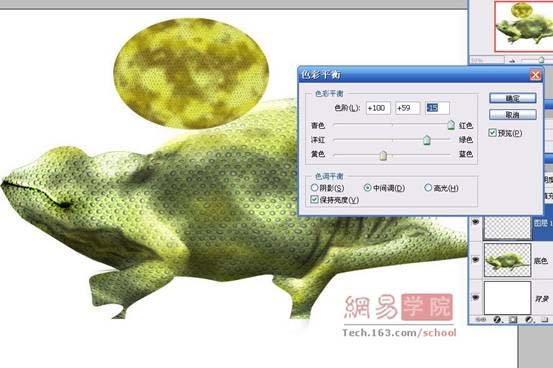Screen dimensions: 553x368
Task: Click the Navigator zoom slider handle
Action: (x=541, y=60)
